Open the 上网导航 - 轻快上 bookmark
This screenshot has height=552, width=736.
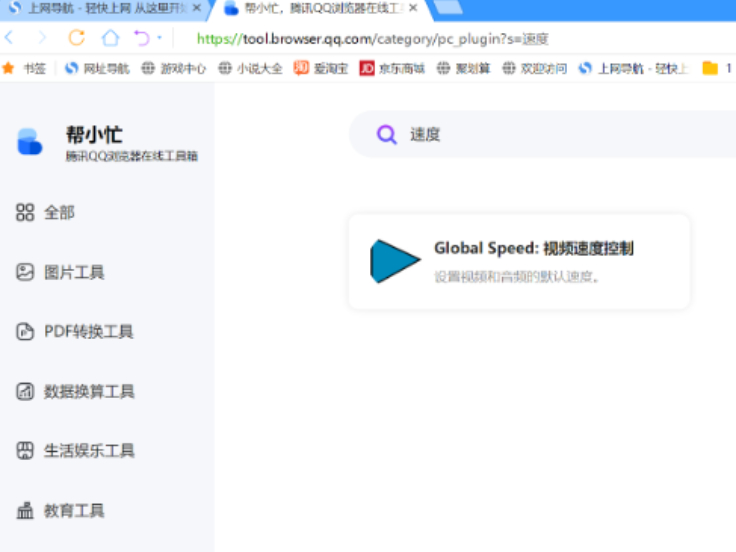click(633, 69)
